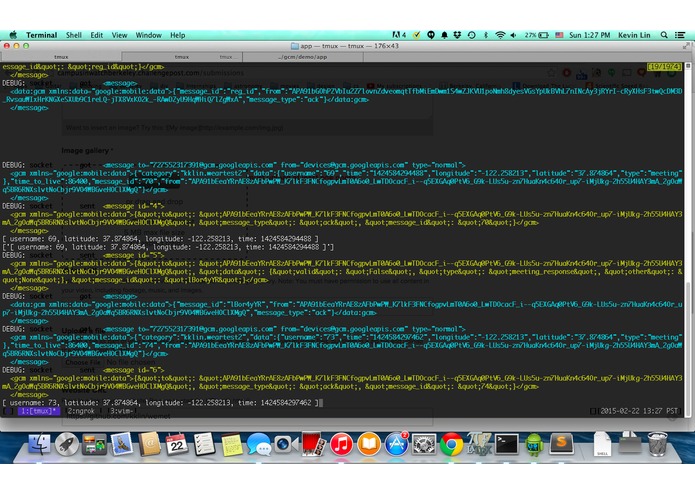Open the folder stack in the Dock
695x494 pixels.
[630, 443]
